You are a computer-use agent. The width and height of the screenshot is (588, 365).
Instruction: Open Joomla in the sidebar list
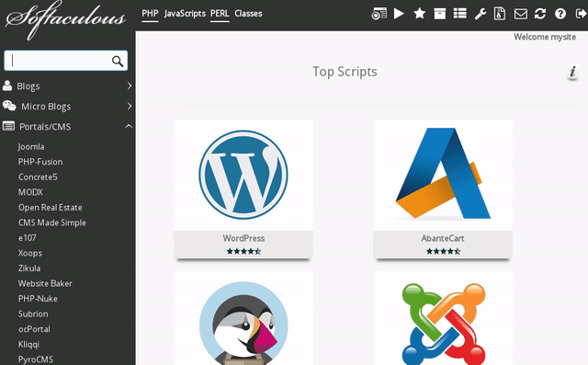click(31, 147)
